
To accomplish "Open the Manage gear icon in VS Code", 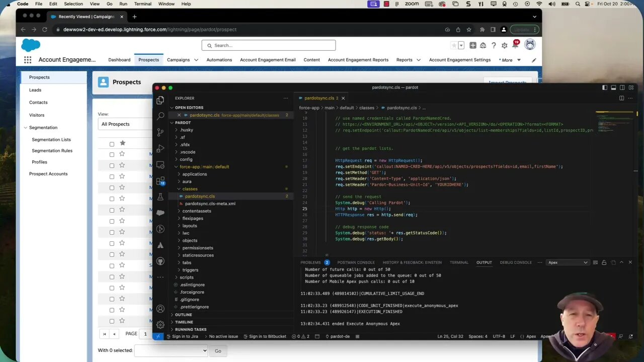I will [x=160, y=325].
